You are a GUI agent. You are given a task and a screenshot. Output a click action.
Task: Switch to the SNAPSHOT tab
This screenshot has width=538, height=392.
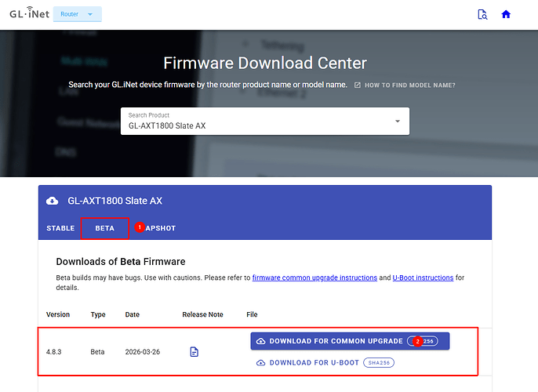(155, 228)
